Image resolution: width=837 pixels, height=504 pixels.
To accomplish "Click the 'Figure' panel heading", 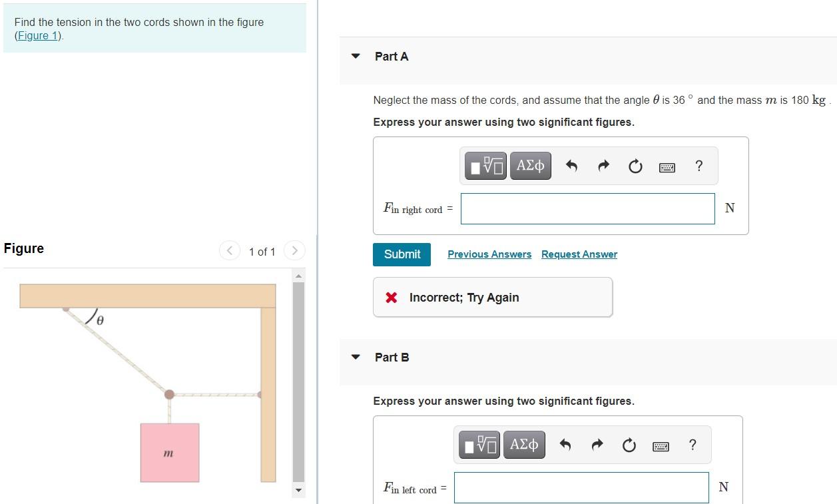I will 24,248.
